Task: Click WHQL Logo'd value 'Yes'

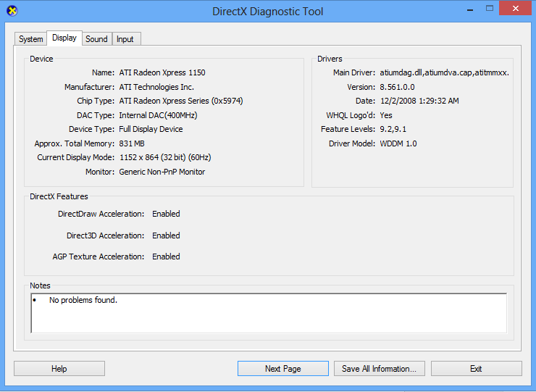Action: [x=386, y=115]
